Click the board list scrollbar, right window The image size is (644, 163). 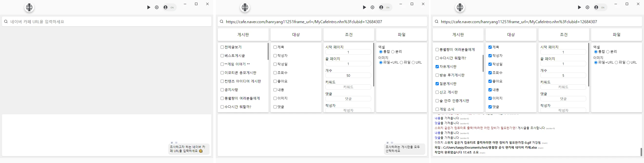tap(483, 63)
